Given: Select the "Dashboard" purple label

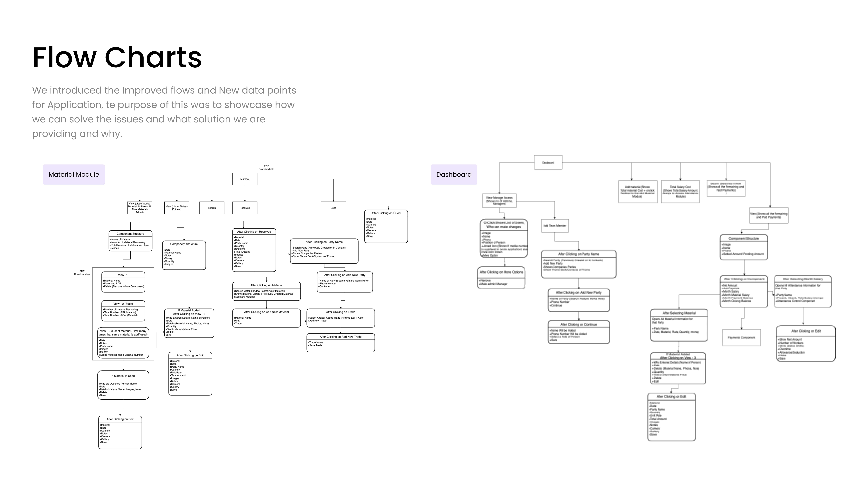Looking at the screenshot, I should pos(454,174).
